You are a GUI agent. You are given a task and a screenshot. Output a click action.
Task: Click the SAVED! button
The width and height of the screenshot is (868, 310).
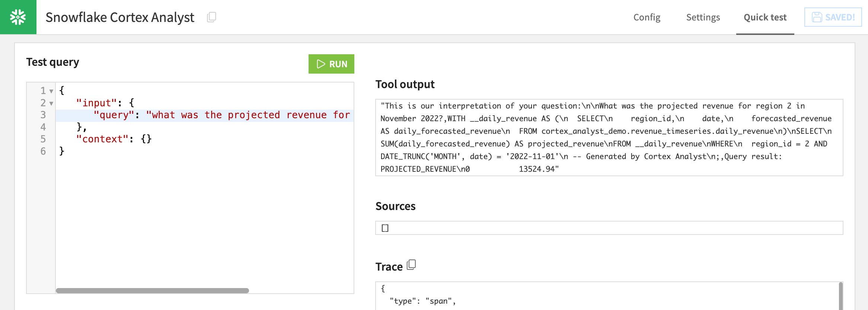click(833, 17)
